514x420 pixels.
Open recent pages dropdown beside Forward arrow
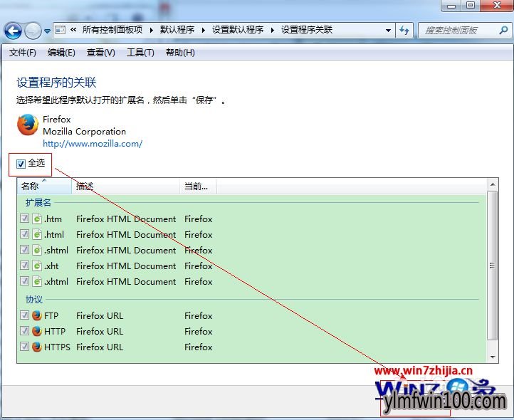coord(47,31)
